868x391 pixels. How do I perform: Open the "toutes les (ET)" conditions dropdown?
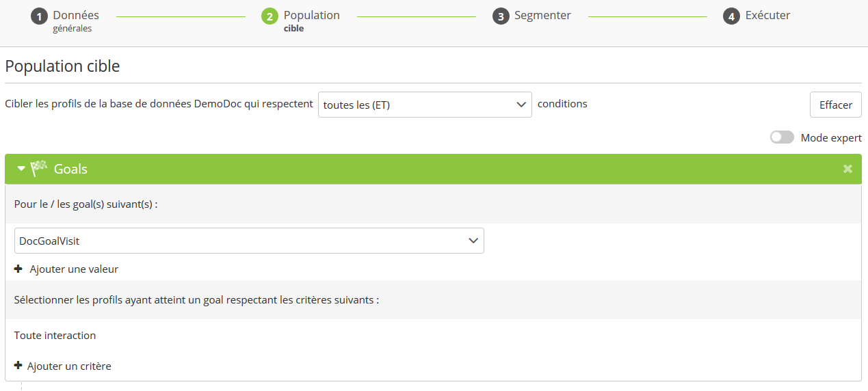coord(425,105)
